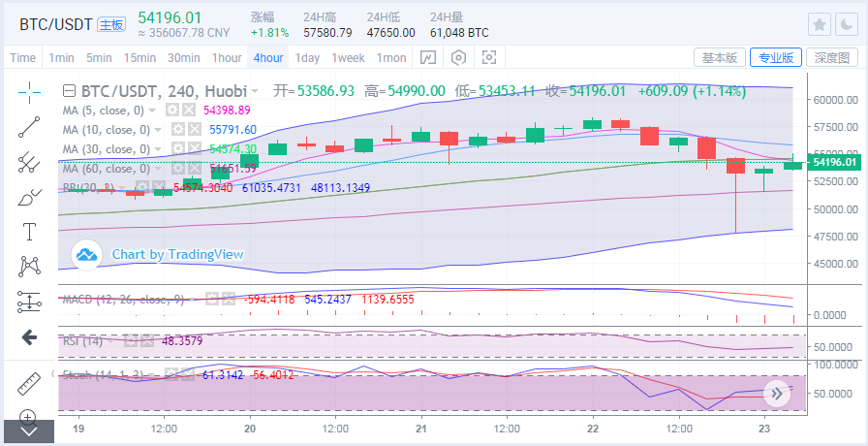Click the TradingView cloud logo

87,255
